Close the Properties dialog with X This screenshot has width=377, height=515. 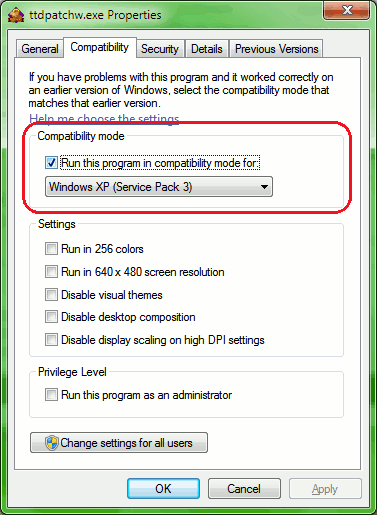point(347,10)
